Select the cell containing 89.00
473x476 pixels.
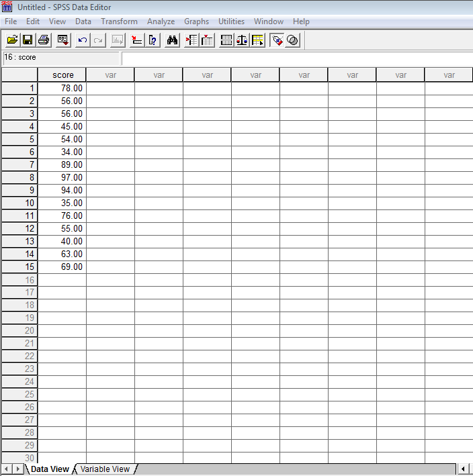click(x=62, y=165)
